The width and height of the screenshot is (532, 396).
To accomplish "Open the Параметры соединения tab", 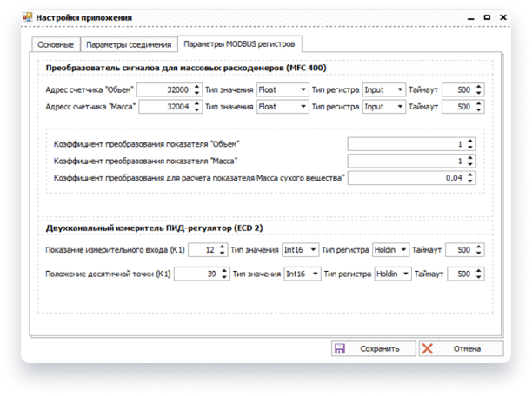I will [x=129, y=45].
